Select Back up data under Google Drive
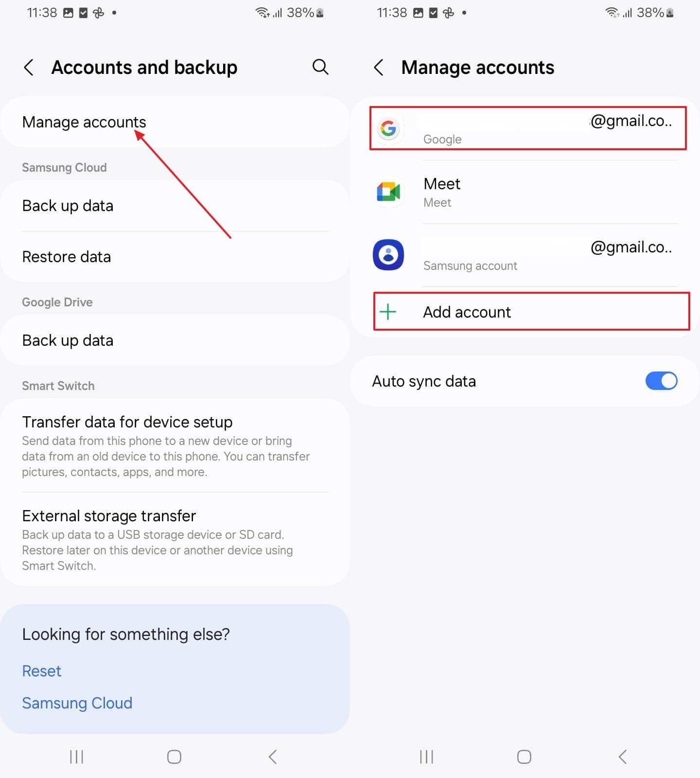Image resolution: width=700 pixels, height=778 pixels. 175,340
